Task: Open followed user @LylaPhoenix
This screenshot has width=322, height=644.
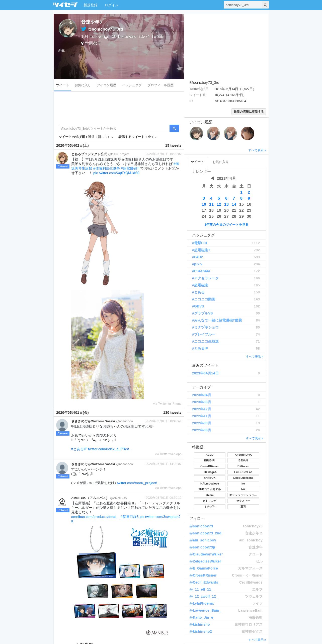Action: pyautogui.click(x=202, y=603)
